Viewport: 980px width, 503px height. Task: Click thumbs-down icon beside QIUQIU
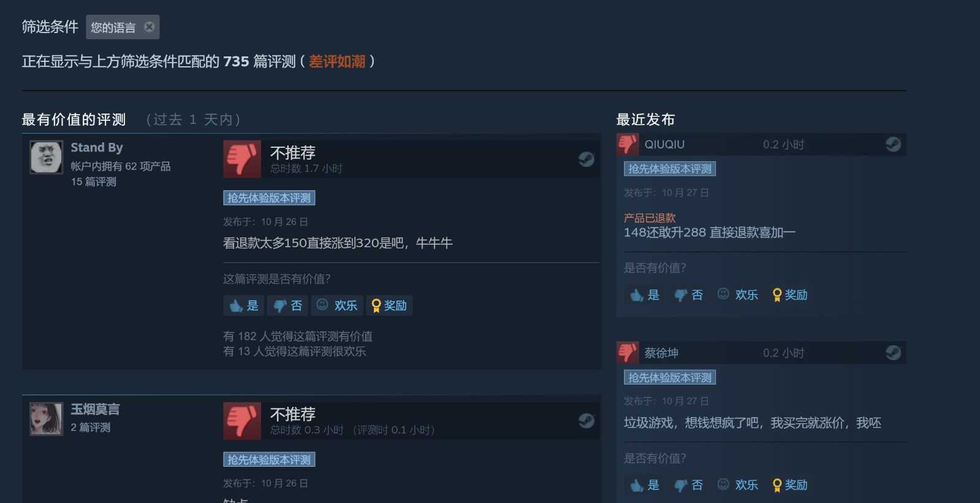[628, 144]
